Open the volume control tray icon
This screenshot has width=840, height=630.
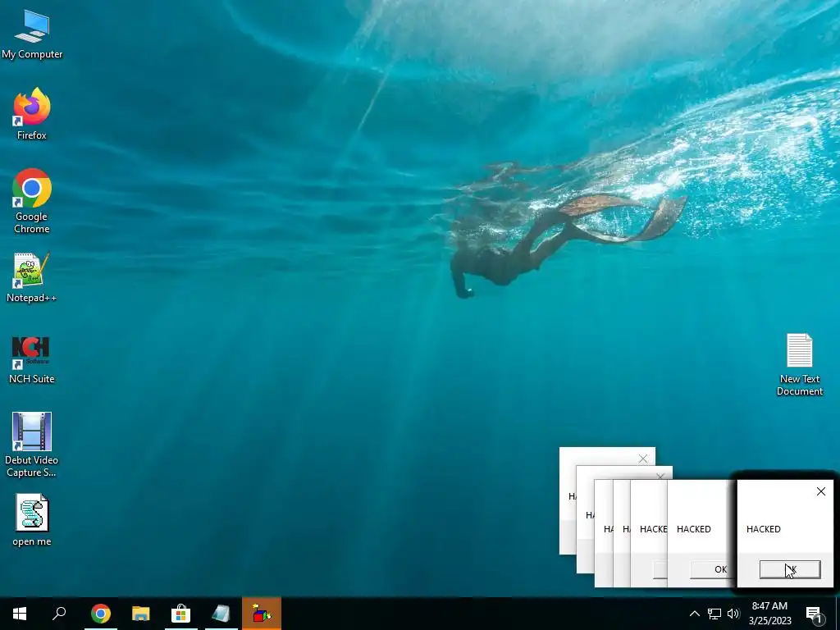pos(733,614)
